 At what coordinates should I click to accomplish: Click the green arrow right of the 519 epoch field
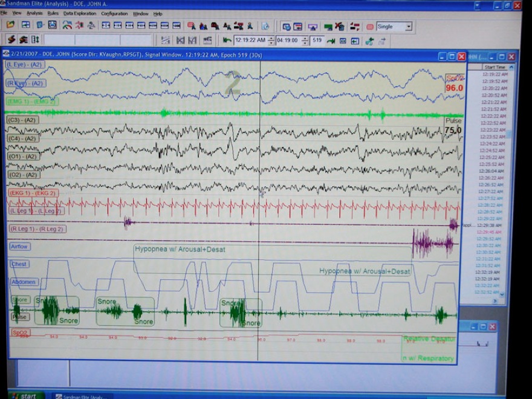[x=331, y=41]
